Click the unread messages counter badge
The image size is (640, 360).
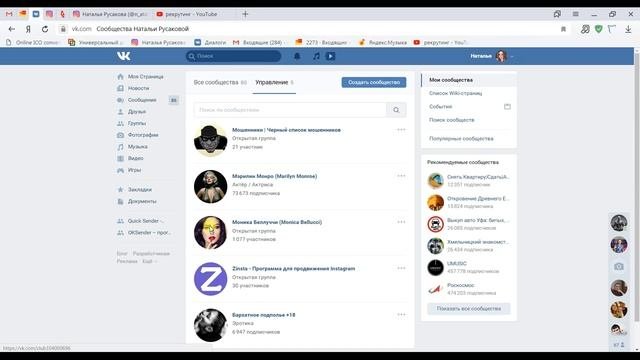point(174,100)
